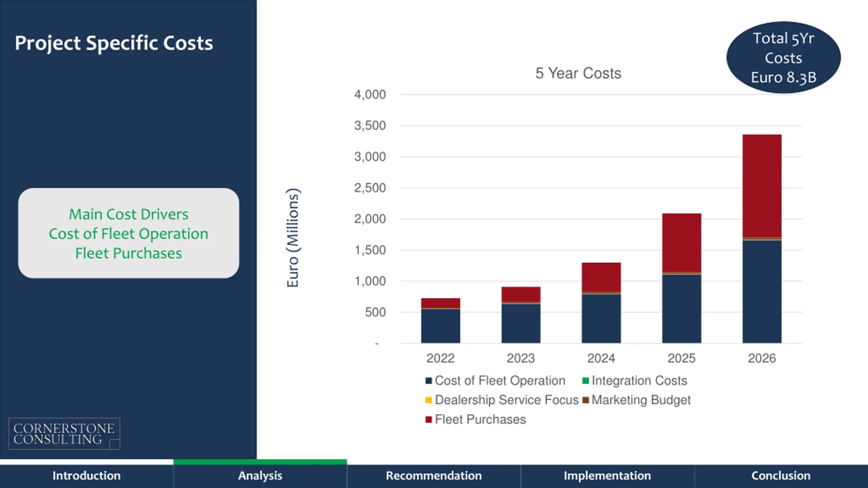The image size is (868, 488).
Task: Click the Dealership Service Focus legend swatch
Action: [429, 400]
